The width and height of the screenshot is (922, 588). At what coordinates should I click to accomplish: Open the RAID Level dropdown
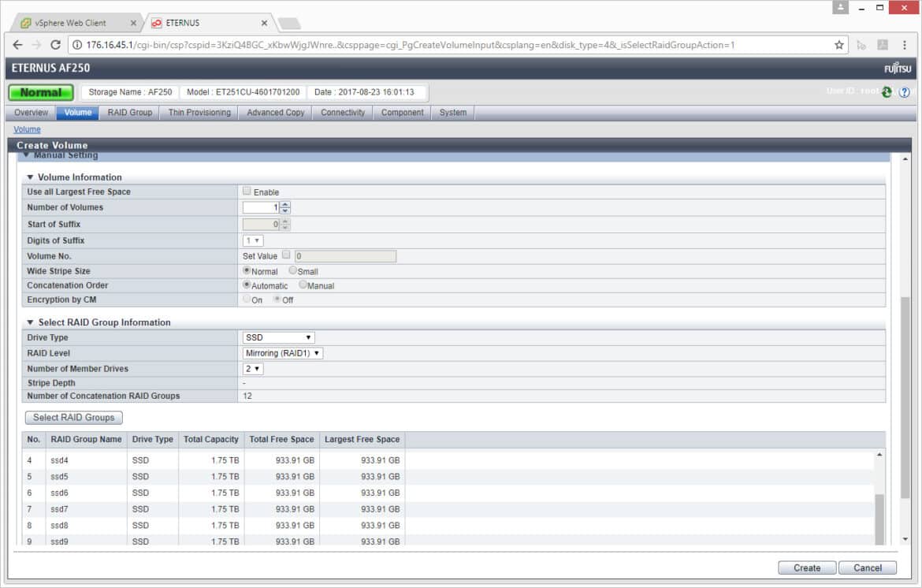[283, 353]
